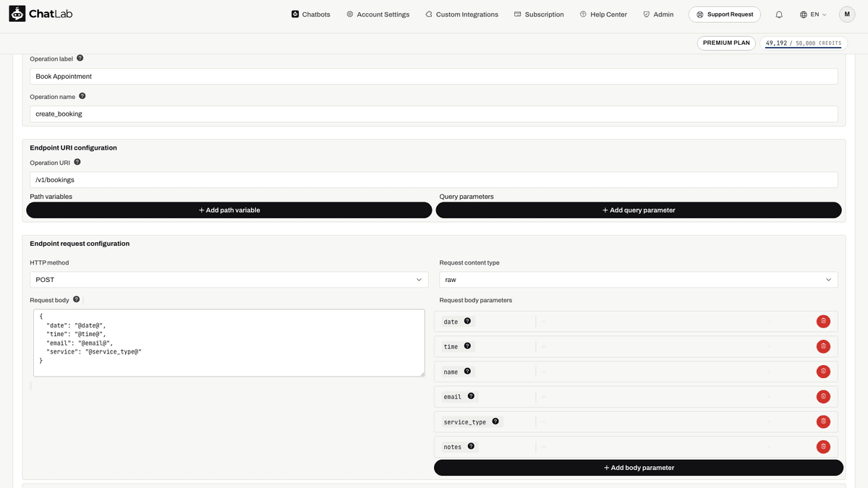Click the Support Request button
Screen dimensions: 868x488
[725, 14]
